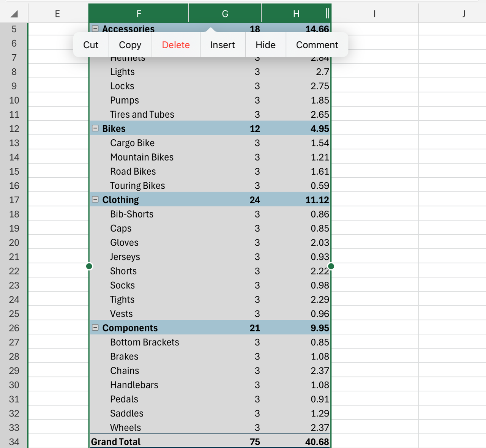Viewport: 486px width, 448px height.
Task: Delete the selected rows
Action: tap(176, 45)
